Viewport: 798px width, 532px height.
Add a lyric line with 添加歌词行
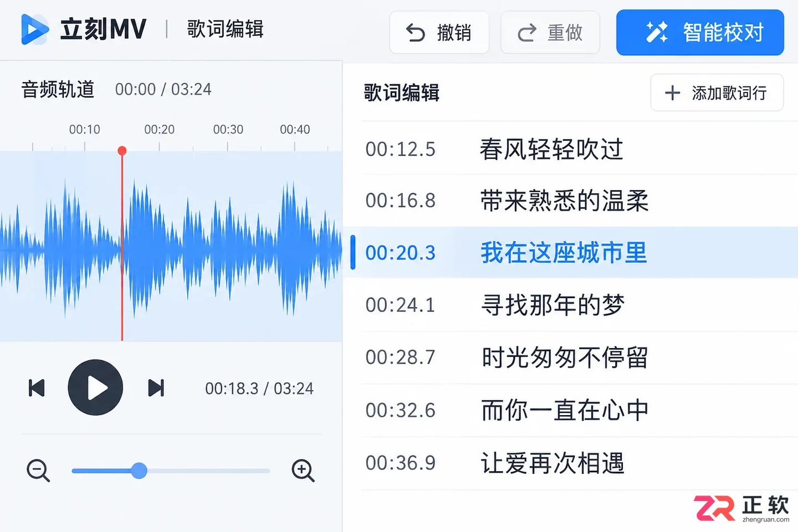click(x=717, y=93)
